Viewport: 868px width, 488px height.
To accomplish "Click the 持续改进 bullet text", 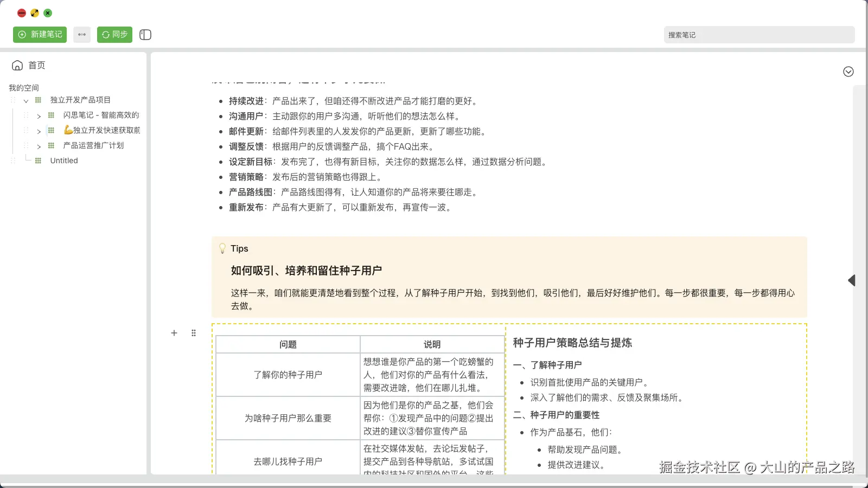I will click(x=353, y=101).
